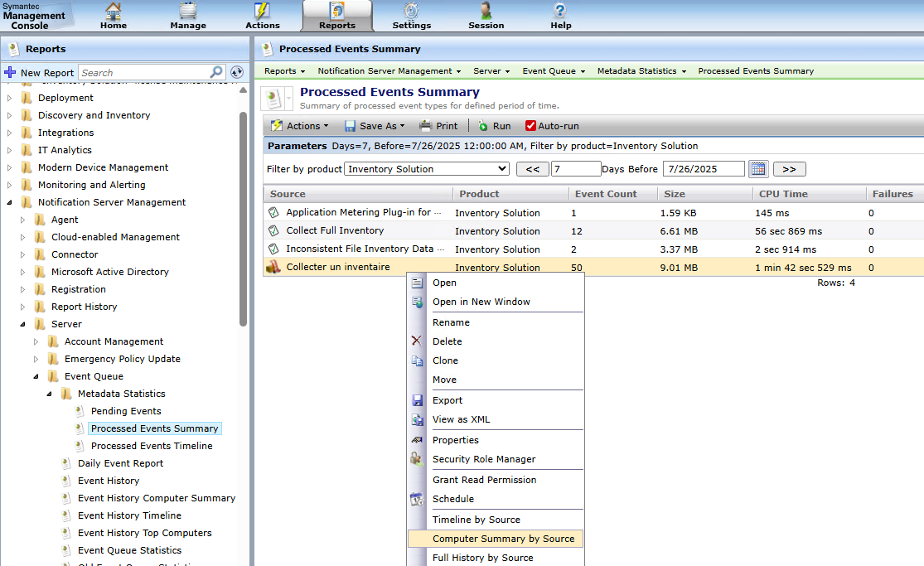This screenshot has height=566, width=924.
Task: Click the View as XML icon
Action: [417, 420]
